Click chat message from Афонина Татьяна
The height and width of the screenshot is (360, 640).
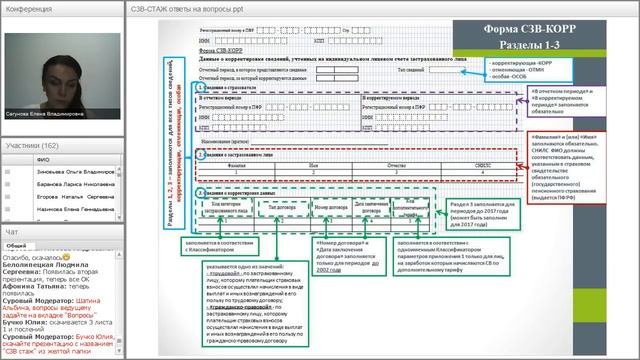46,290
